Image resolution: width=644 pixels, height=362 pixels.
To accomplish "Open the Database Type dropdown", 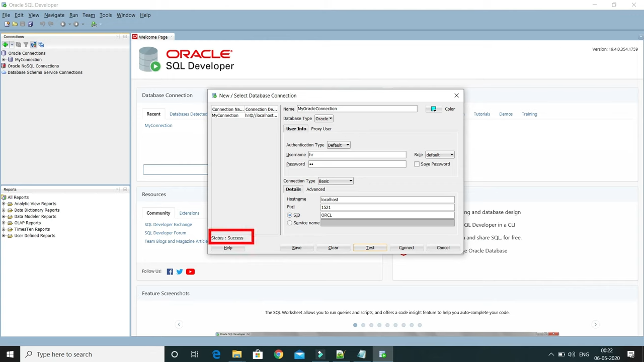I will pyautogui.click(x=324, y=119).
